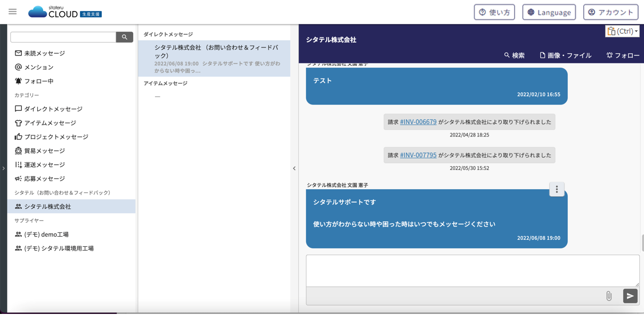
Task: Click the search magnifier button in sidebar
Action: click(125, 37)
